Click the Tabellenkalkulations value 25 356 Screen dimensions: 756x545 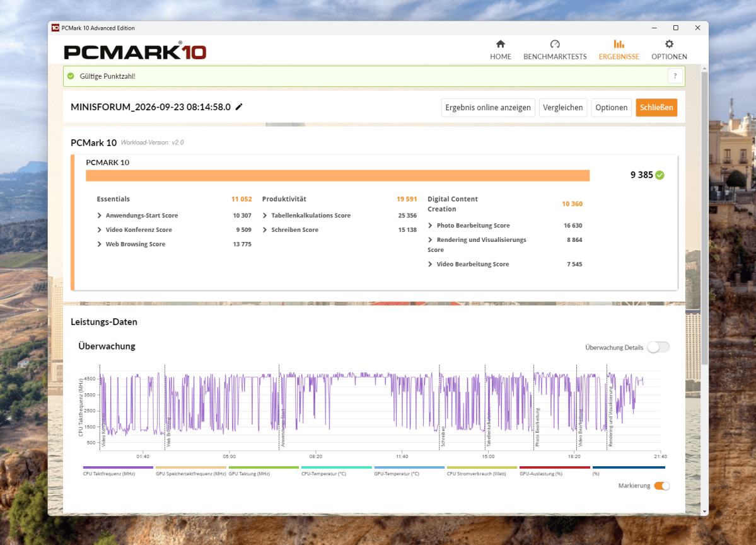[x=407, y=215]
